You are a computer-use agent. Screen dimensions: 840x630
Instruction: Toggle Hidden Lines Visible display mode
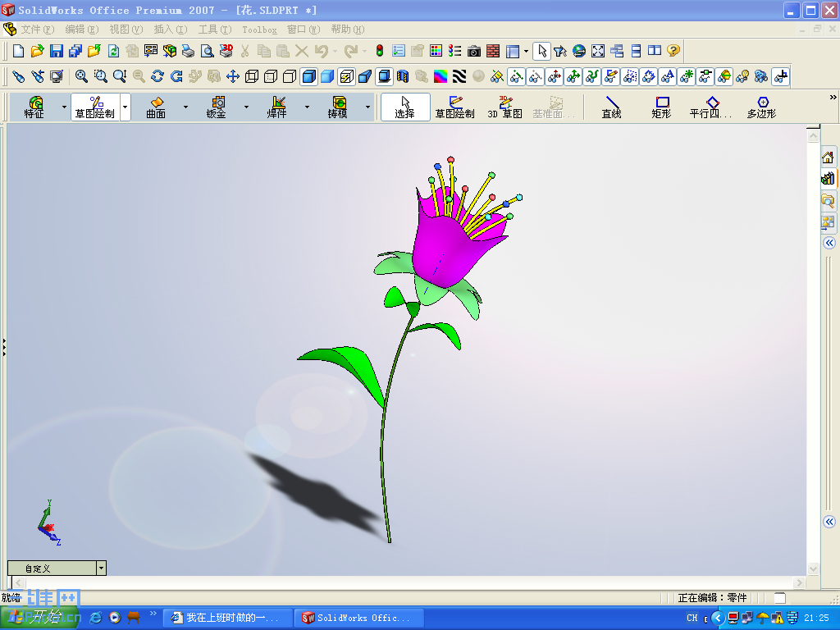(269, 76)
